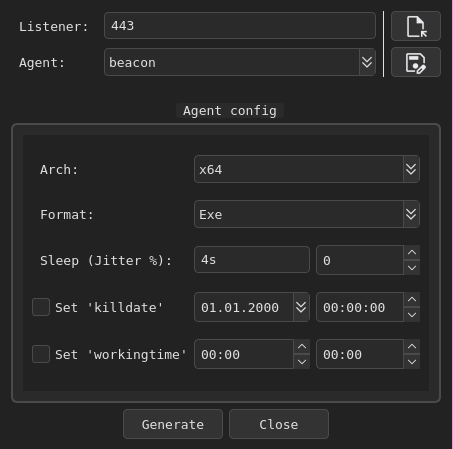Viewport: 453px width, 449px height.
Task: Decrease the workingtime start time
Action: pyautogui.click(x=302, y=362)
